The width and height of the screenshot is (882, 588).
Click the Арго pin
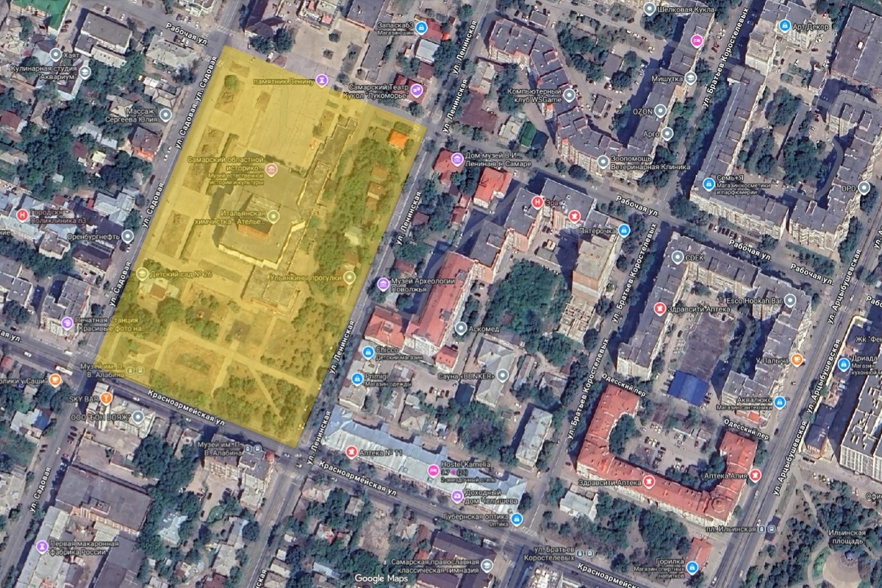click(x=667, y=134)
